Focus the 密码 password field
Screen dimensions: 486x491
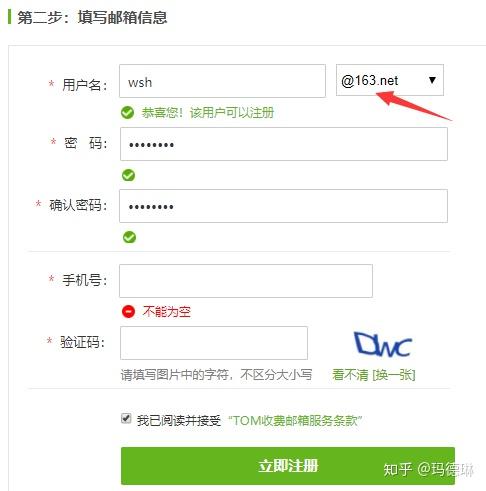pyautogui.click(x=284, y=144)
